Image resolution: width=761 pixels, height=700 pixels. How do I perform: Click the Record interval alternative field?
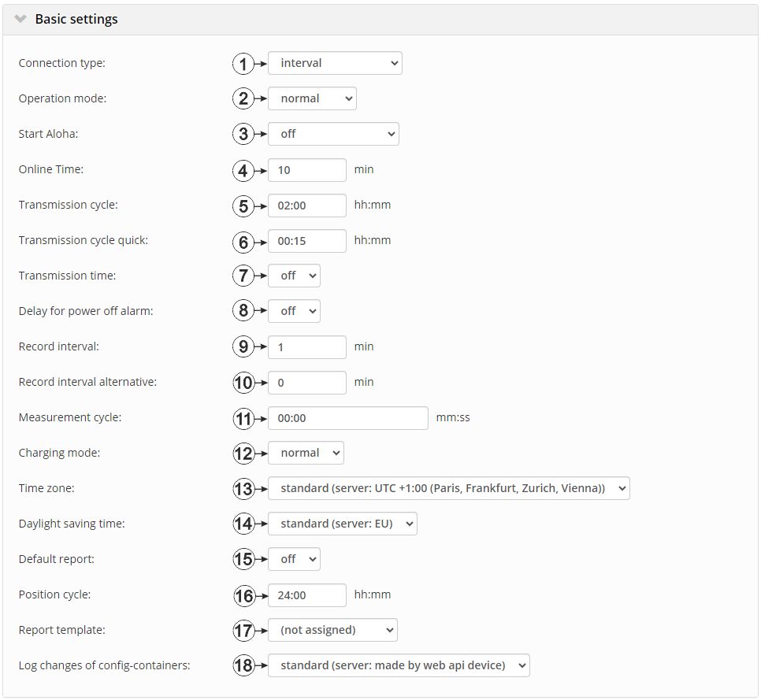[306, 382]
